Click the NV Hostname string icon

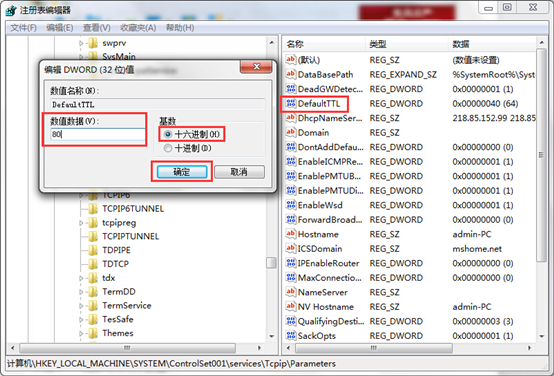[x=290, y=306]
